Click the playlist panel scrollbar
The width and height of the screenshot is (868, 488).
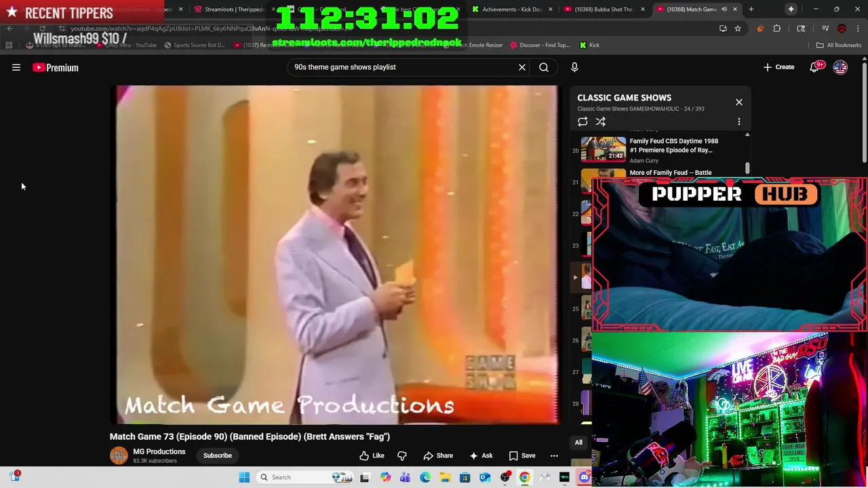(x=747, y=167)
